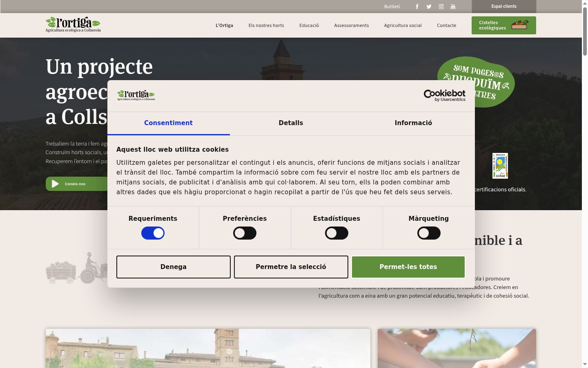Open the Butlletí link

click(x=392, y=7)
